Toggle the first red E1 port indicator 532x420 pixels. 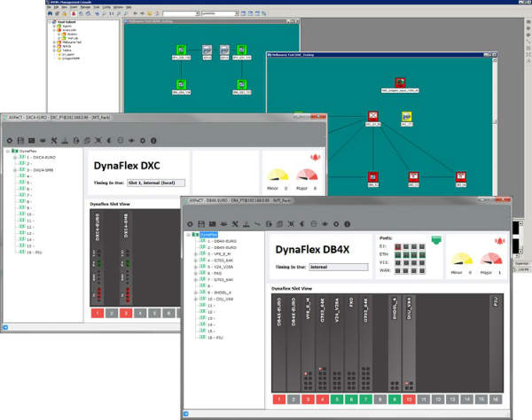tap(396, 246)
